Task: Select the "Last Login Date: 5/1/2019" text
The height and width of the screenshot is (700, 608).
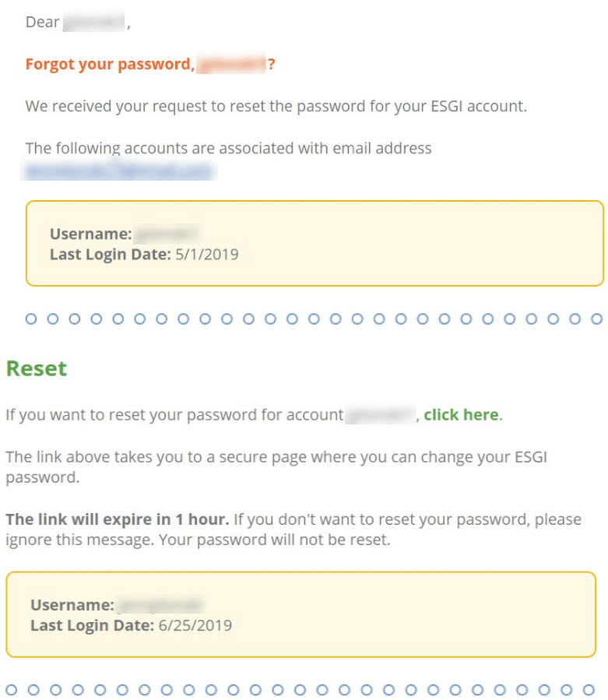Action: coord(144,254)
